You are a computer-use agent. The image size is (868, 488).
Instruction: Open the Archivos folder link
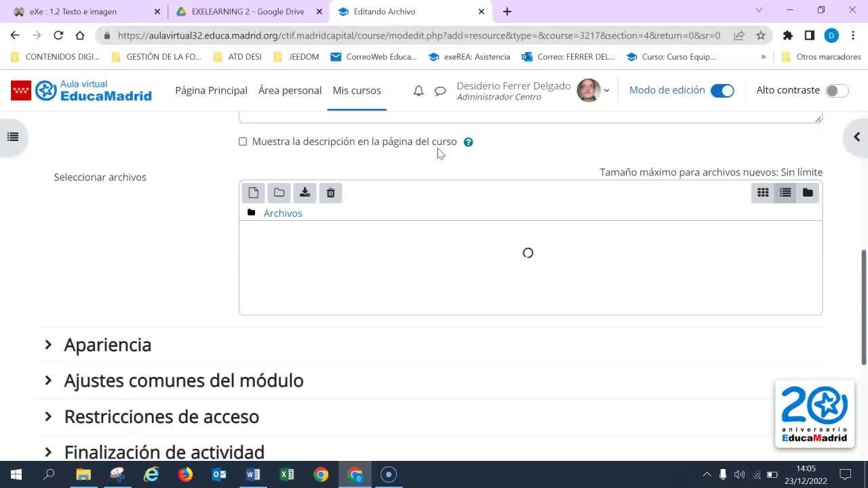point(283,213)
